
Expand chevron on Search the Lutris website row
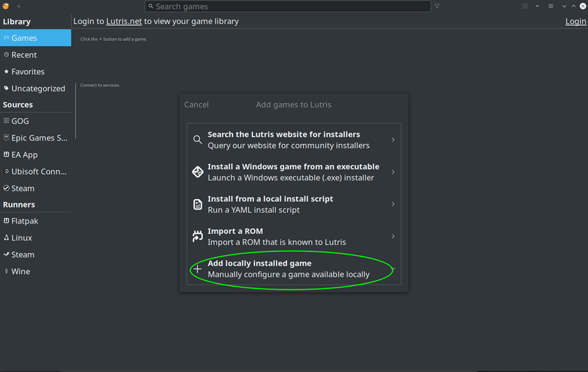click(393, 139)
